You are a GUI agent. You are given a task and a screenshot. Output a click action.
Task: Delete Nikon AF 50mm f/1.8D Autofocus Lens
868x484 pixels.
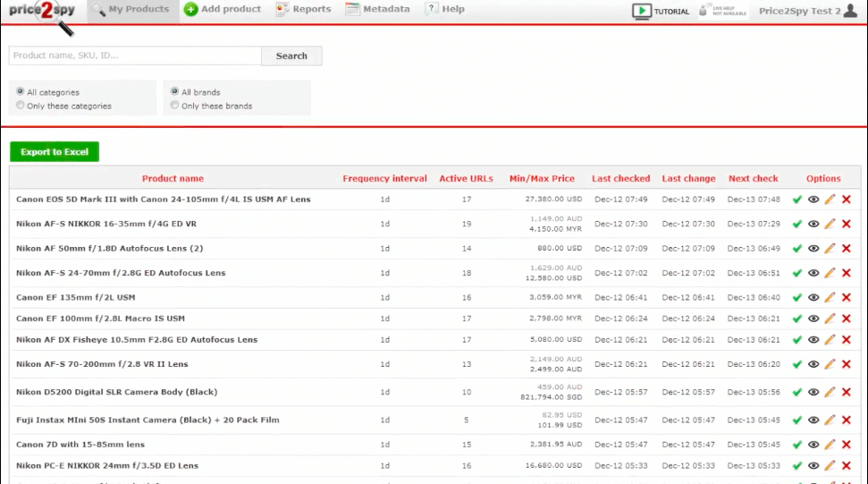tap(847, 249)
